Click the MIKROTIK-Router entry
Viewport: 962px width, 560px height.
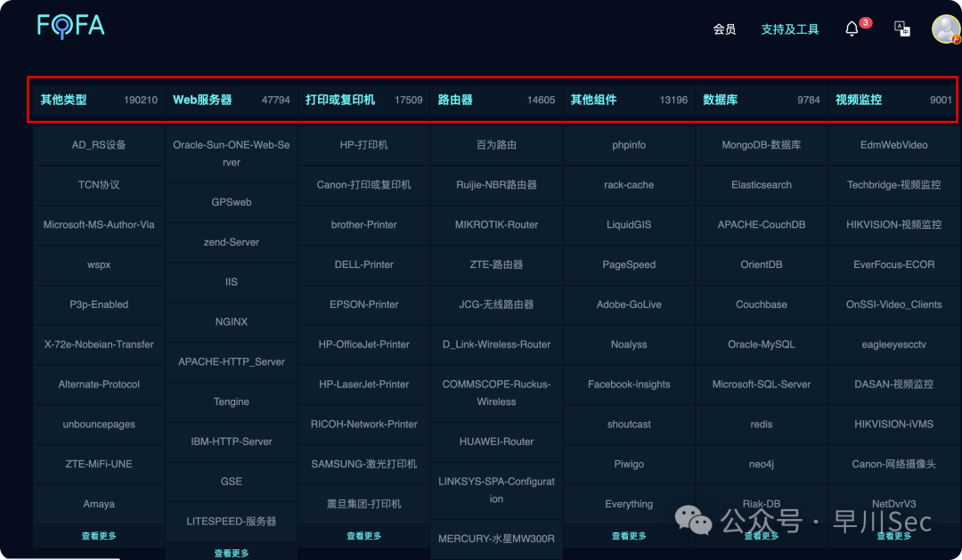(x=496, y=224)
